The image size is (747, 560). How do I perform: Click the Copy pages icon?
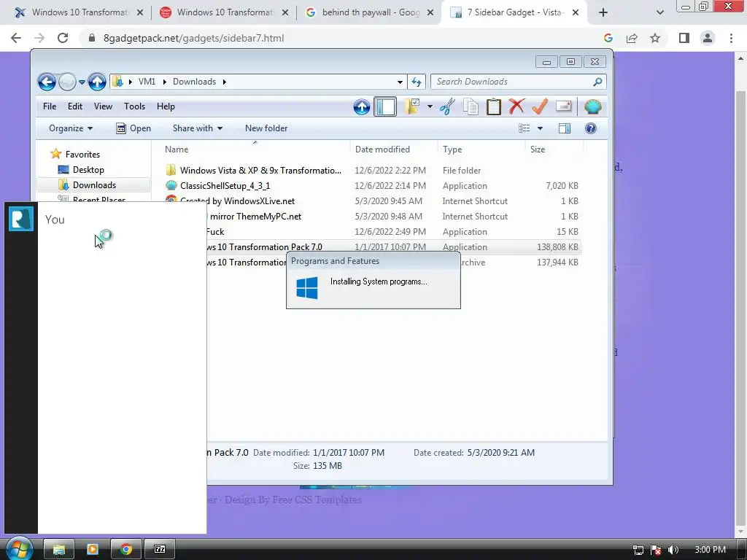click(471, 106)
